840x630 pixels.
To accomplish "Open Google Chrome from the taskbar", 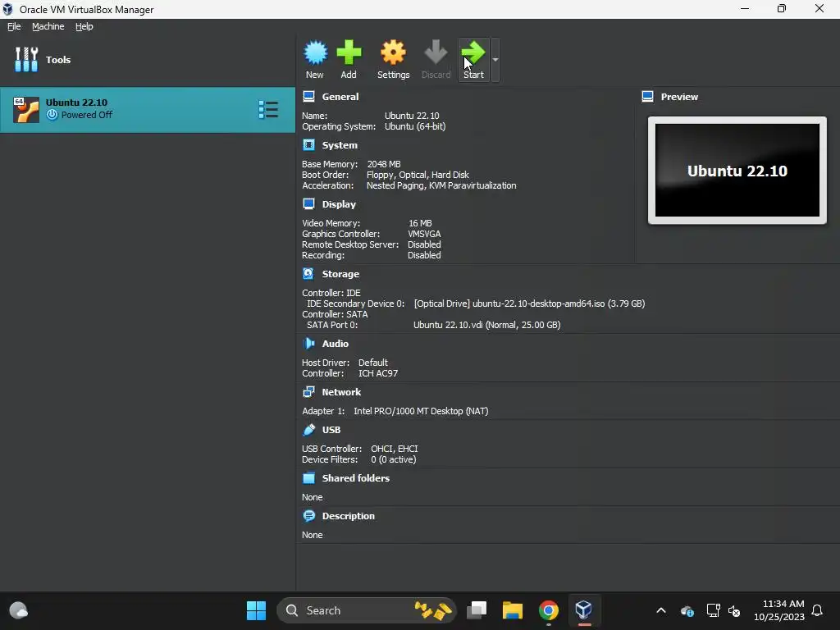I will pyautogui.click(x=549, y=610).
